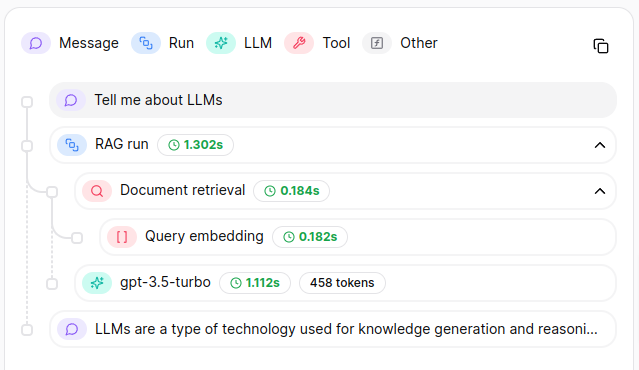
Task: Click the 'Run' legend label
Action: [181, 43]
